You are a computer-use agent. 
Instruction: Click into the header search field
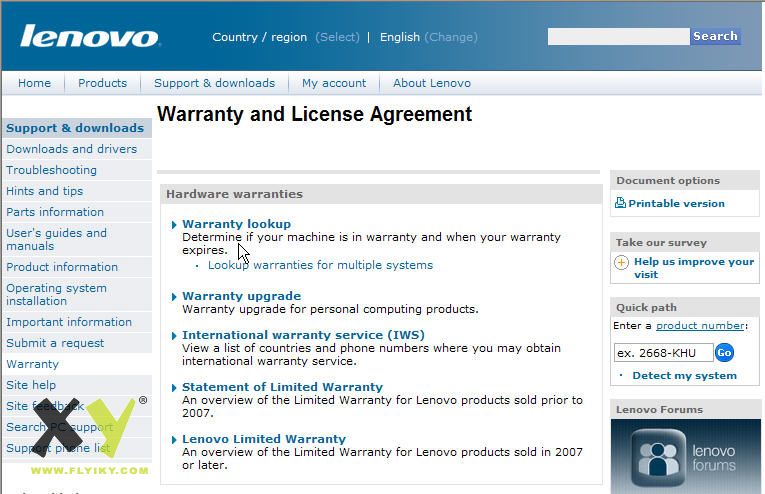click(x=619, y=36)
